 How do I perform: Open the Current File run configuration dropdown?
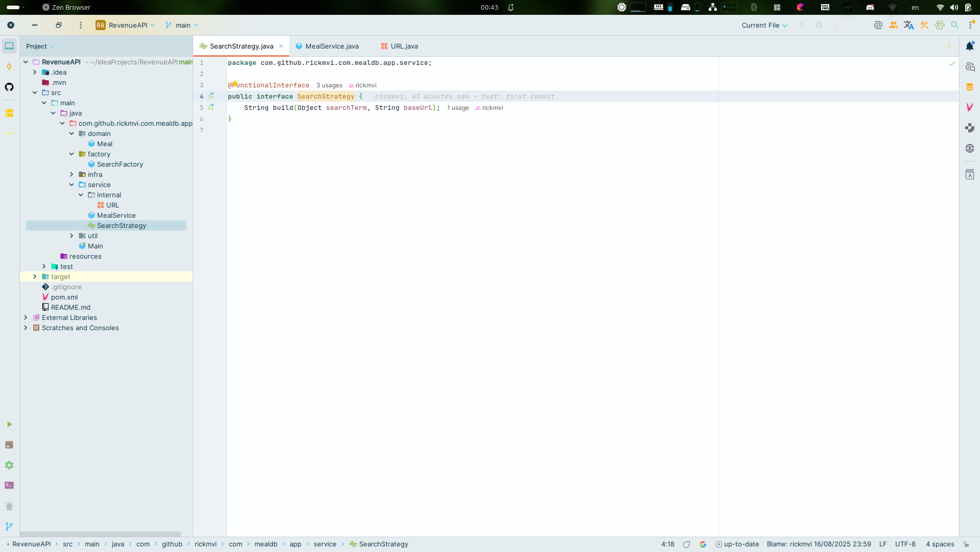point(764,25)
